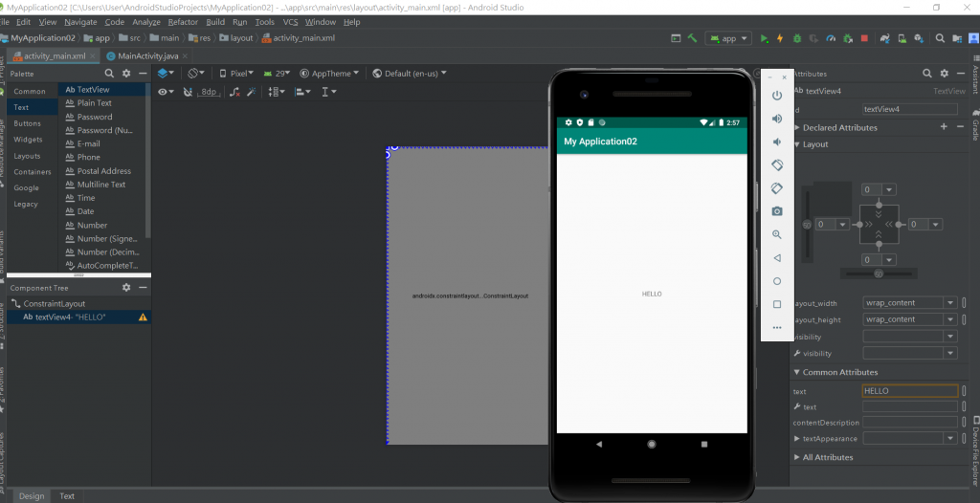Search in the Attributes panel
The height and width of the screenshot is (503, 980).
927,74
